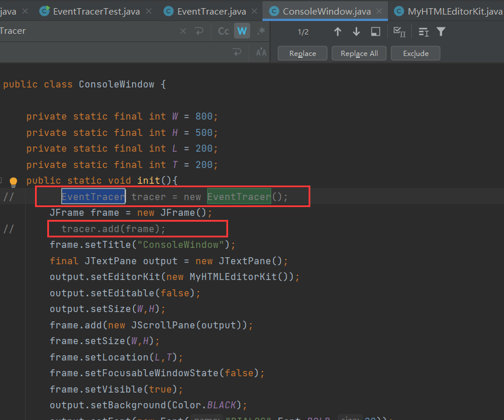Click MyHTMLEditorKit() in setEditorKit line
Viewport: 504px width, 420px height.
pyautogui.click(x=239, y=276)
